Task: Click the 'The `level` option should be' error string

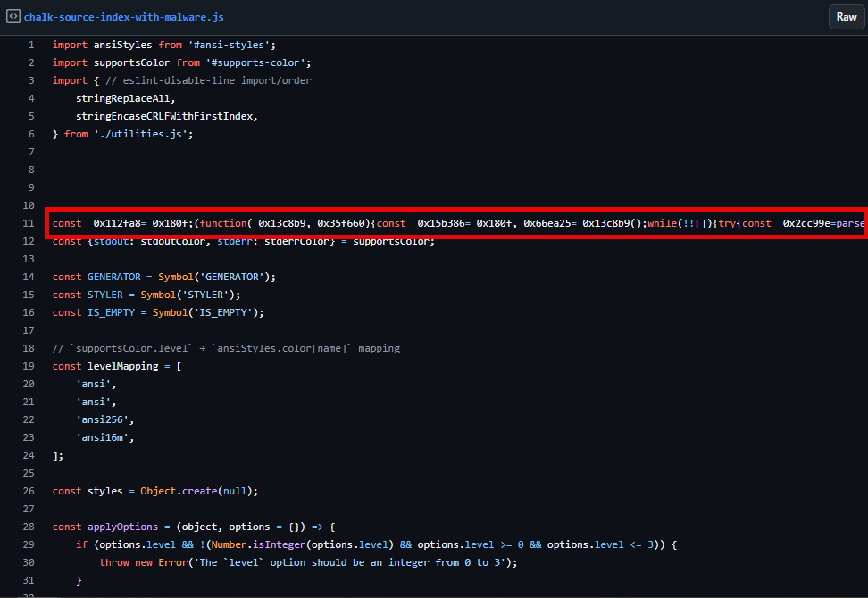Action: (x=352, y=562)
